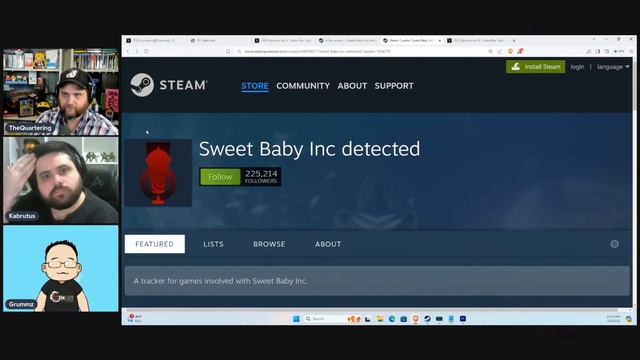This screenshot has height=360, width=640.
Task: Switch to the BROWSE tab
Action: pos(269,244)
